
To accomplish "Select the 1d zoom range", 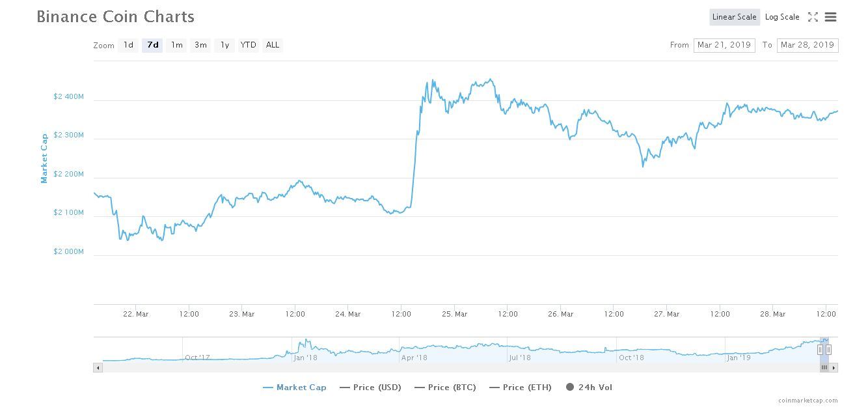I will (128, 46).
